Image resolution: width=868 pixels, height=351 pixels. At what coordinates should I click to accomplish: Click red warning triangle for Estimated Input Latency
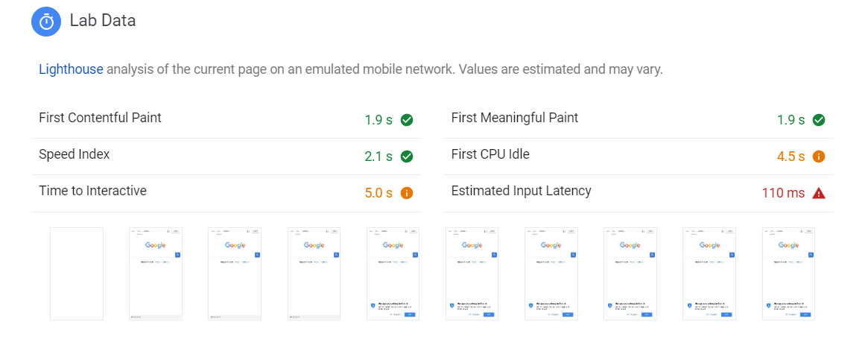tap(819, 193)
